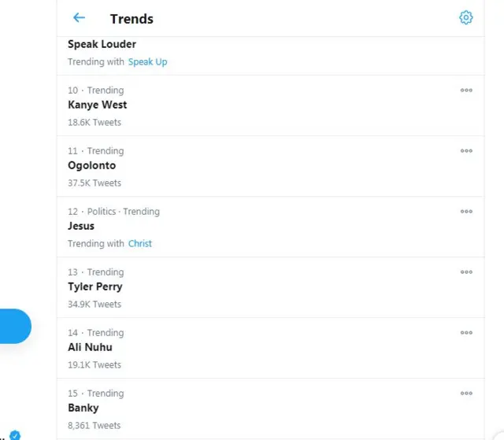The image size is (504, 440).
Task: Click the Trends page heading
Action: [132, 19]
